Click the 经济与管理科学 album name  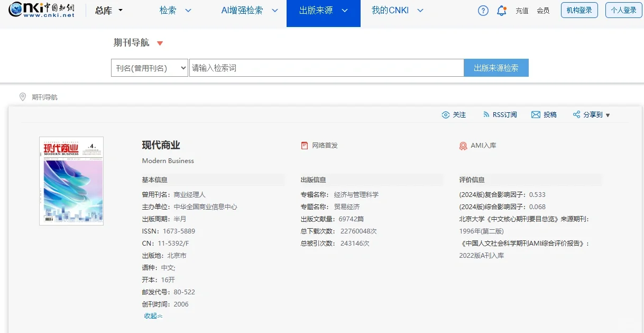pos(356,195)
